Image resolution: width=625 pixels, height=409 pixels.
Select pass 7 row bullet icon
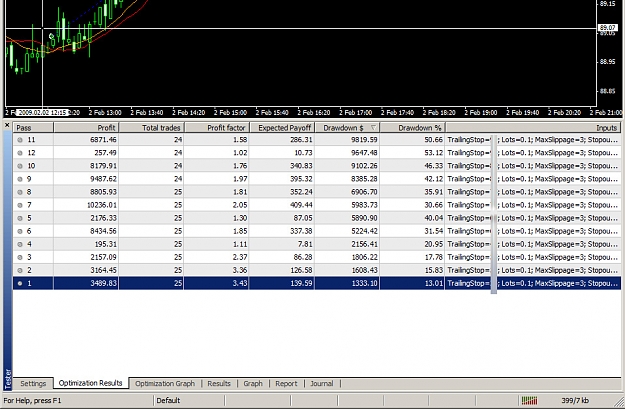tap(20, 205)
